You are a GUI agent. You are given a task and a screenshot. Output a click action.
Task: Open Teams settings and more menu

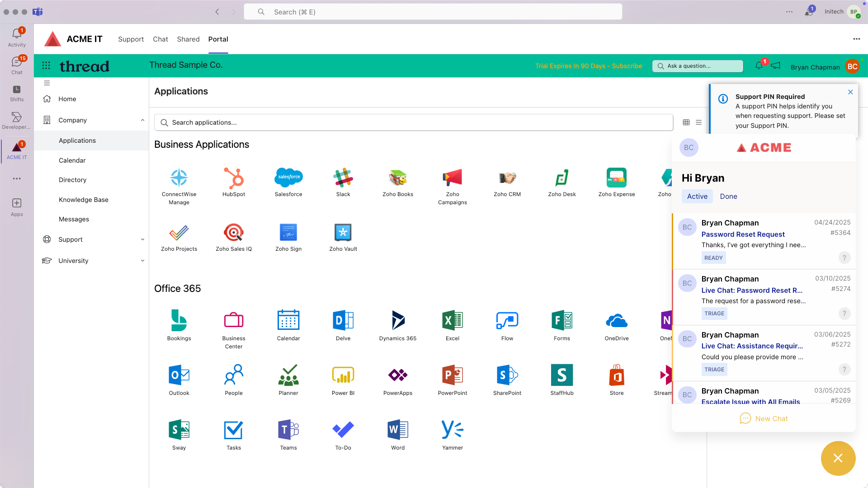tap(789, 12)
